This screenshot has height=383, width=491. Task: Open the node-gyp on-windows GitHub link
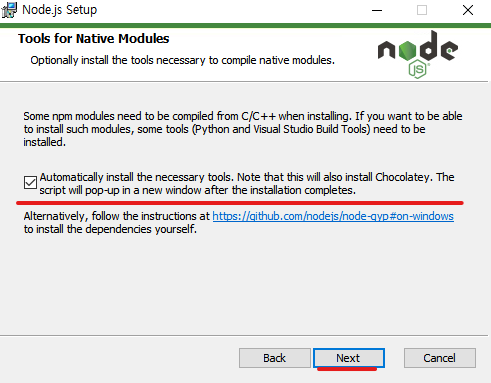click(x=333, y=216)
